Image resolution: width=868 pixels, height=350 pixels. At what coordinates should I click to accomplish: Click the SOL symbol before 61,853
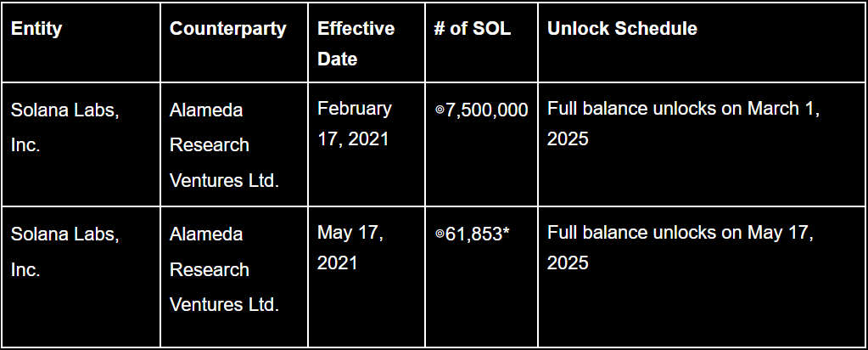(x=439, y=234)
